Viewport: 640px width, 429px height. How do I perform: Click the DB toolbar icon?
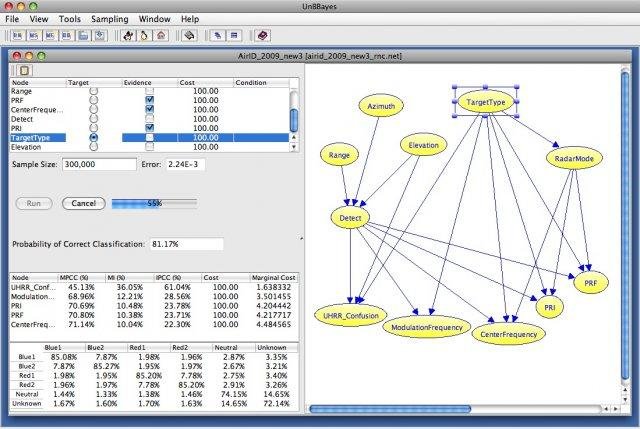click(67, 36)
